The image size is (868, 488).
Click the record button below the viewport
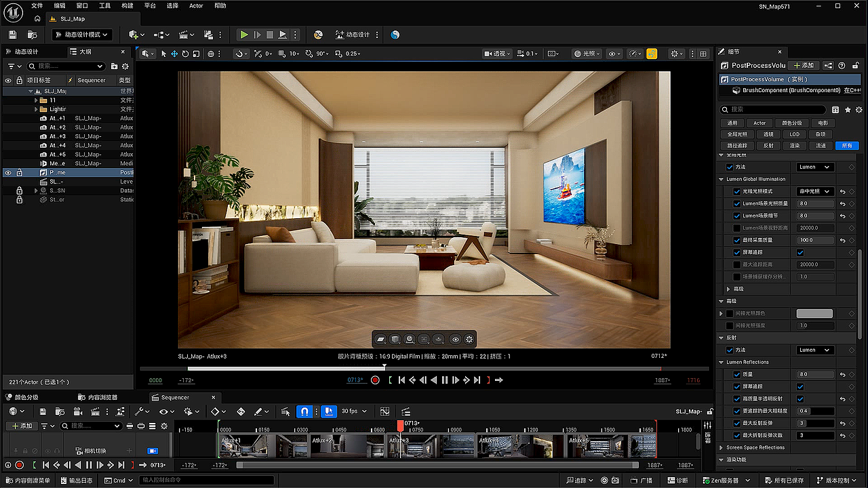coord(375,380)
